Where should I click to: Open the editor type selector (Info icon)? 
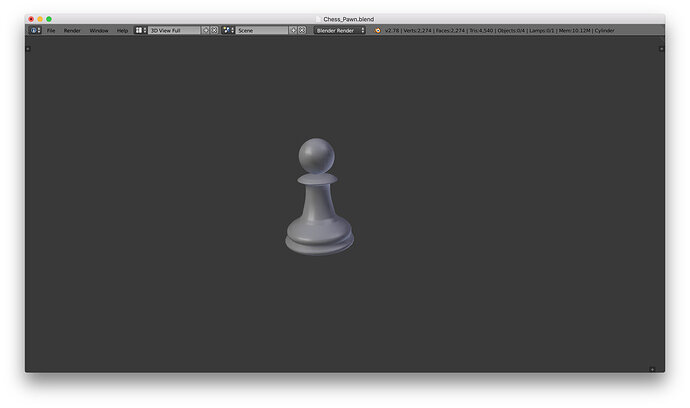coord(35,30)
